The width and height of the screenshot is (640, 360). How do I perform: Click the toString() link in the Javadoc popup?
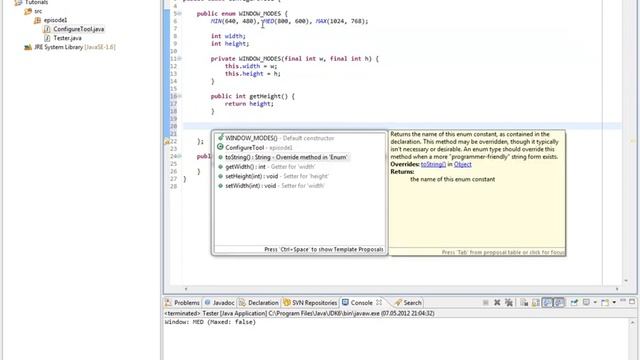[433, 164]
